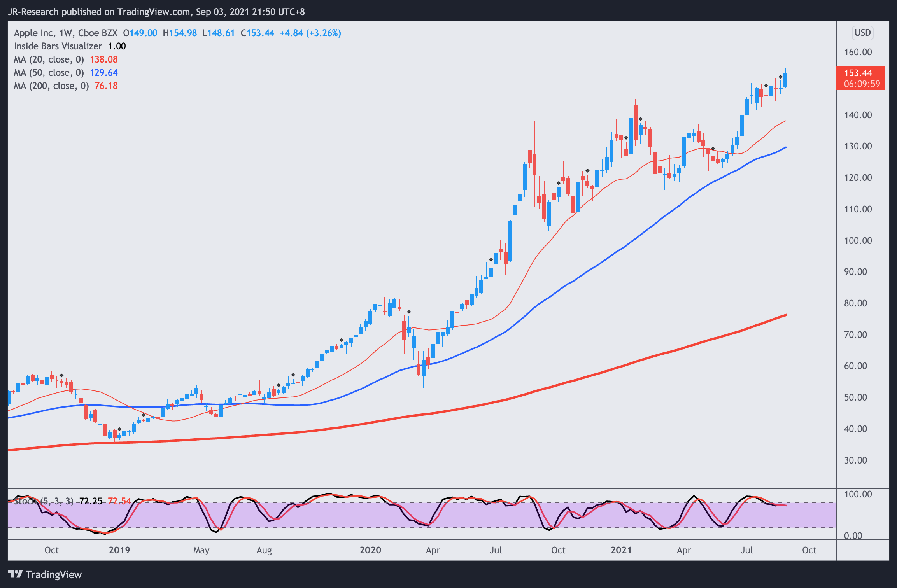Click the MA 50 value 129.64
The height and width of the screenshot is (588, 897).
pos(103,73)
